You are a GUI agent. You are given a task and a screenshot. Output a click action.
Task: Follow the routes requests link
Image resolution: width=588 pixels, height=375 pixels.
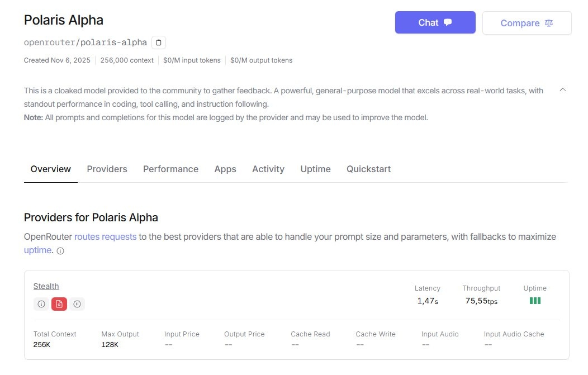click(105, 236)
